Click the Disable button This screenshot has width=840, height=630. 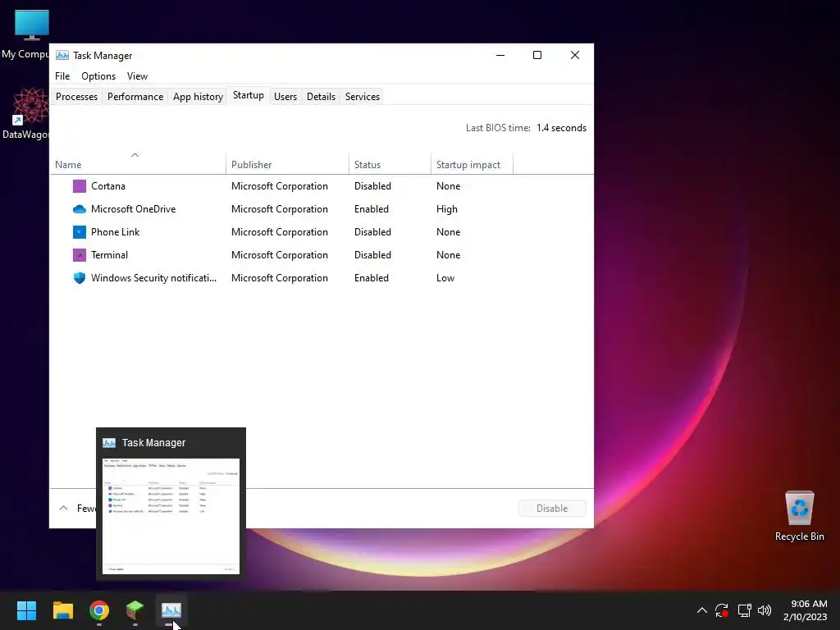pyautogui.click(x=552, y=509)
